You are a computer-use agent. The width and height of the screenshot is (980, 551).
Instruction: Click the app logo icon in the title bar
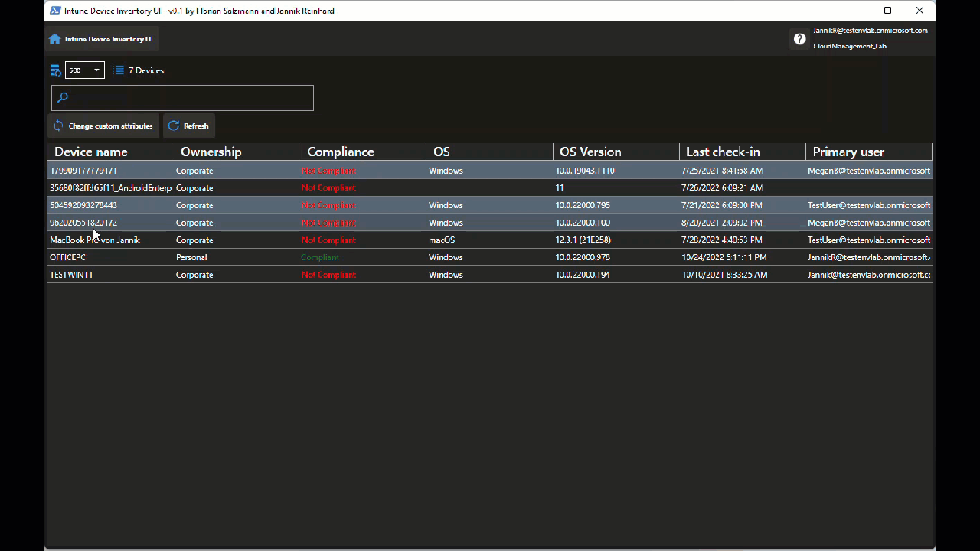[x=54, y=11]
